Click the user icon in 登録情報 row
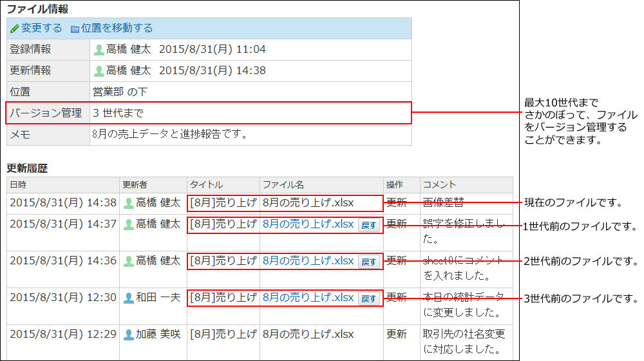Viewport: 644px width, 361px height. pos(99,50)
